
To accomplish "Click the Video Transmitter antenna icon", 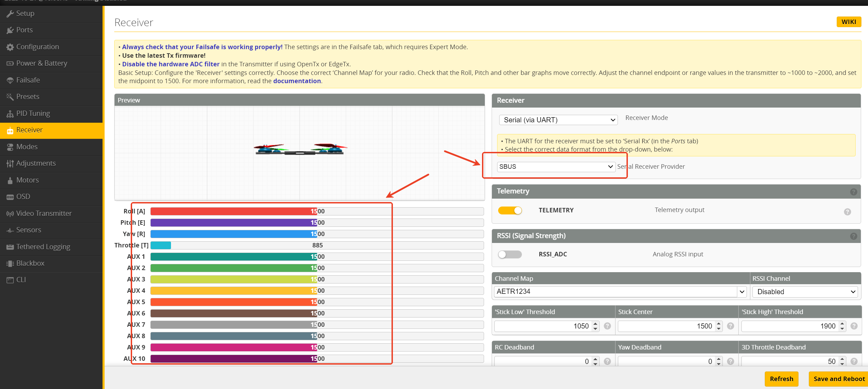I will [10, 214].
